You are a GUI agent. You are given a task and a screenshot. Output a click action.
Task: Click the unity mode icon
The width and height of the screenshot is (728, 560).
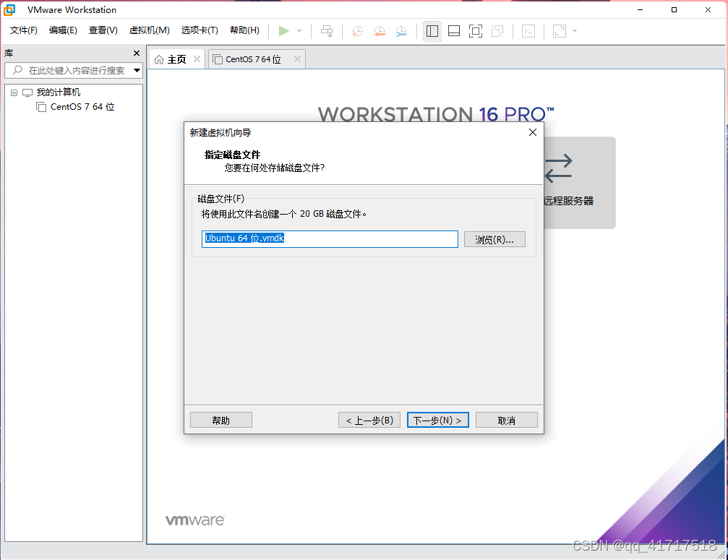click(x=497, y=31)
